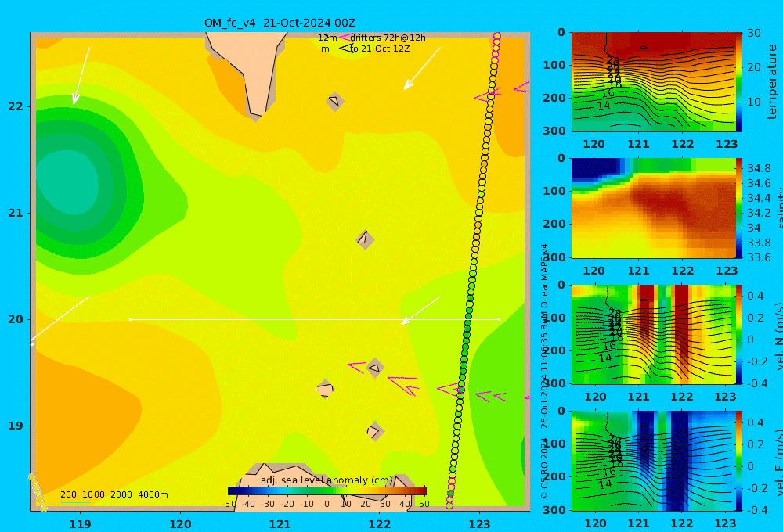The width and height of the screenshot is (783, 532).
Task: Click the '33.6' value on the salinity colorbar
Action: [x=759, y=257]
